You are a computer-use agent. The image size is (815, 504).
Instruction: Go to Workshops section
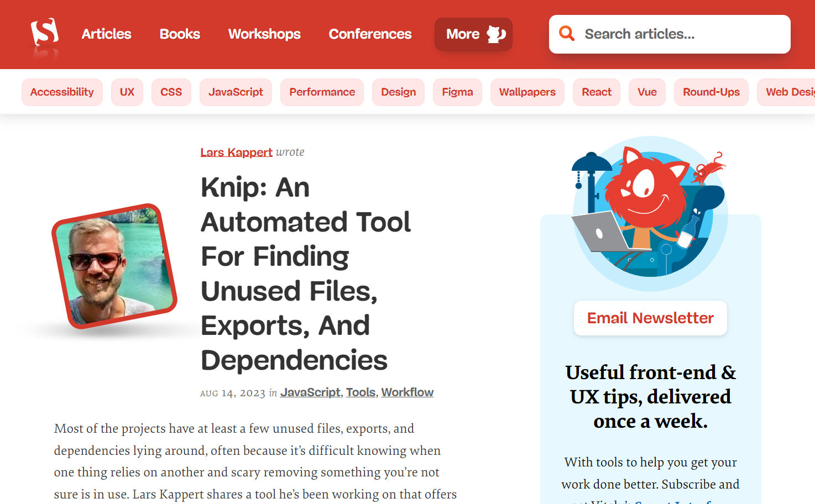pos(264,34)
